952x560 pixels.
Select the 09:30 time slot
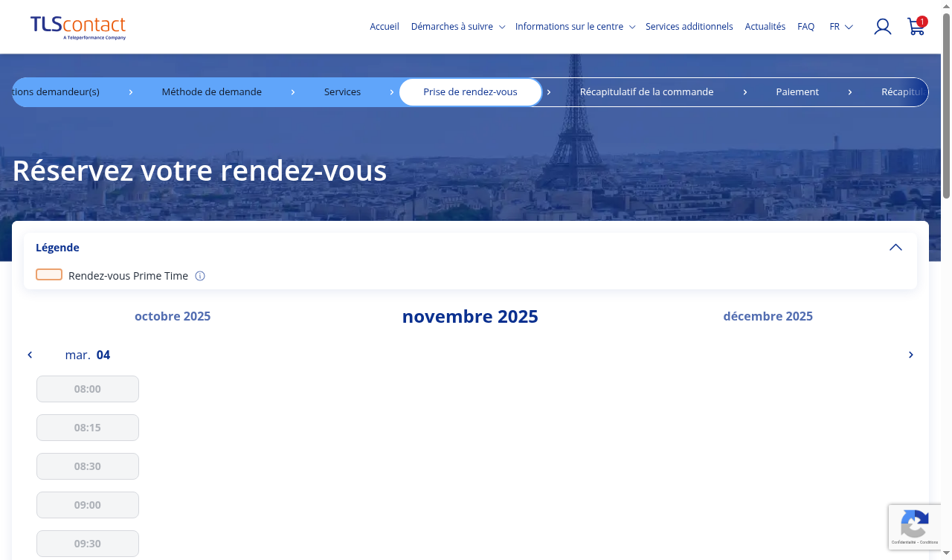coord(87,543)
